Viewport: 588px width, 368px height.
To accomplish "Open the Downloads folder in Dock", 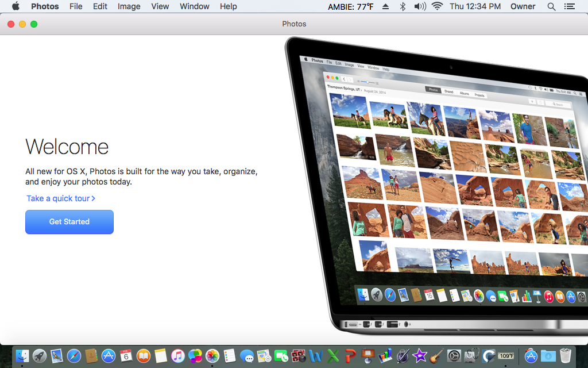I will click(x=548, y=355).
